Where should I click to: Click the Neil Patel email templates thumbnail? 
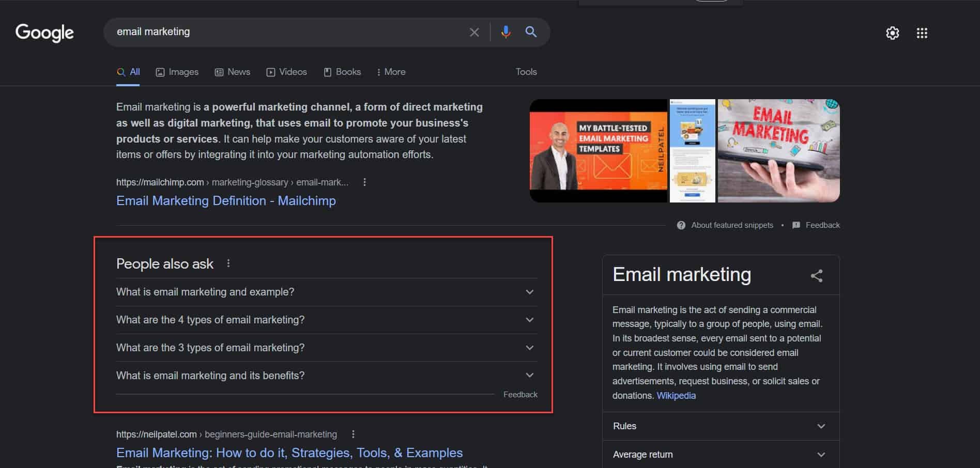(599, 150)
